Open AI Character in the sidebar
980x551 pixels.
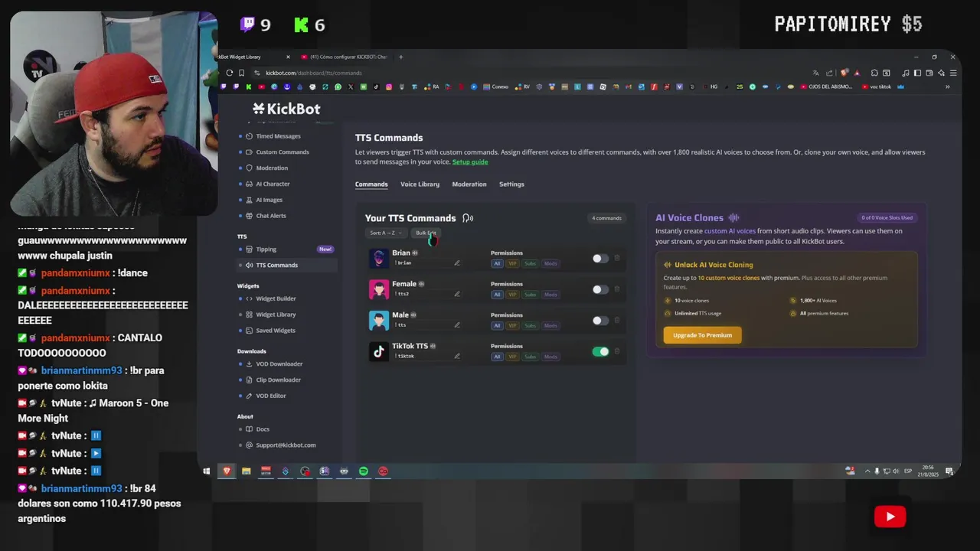[273, 184]
